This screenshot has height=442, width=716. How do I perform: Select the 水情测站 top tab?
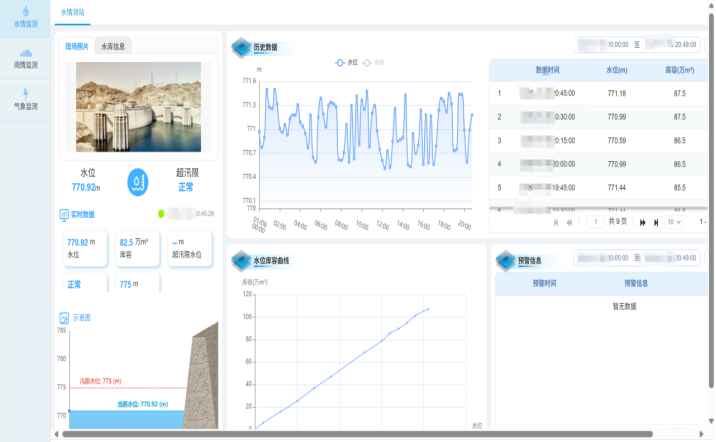(71, 12)
